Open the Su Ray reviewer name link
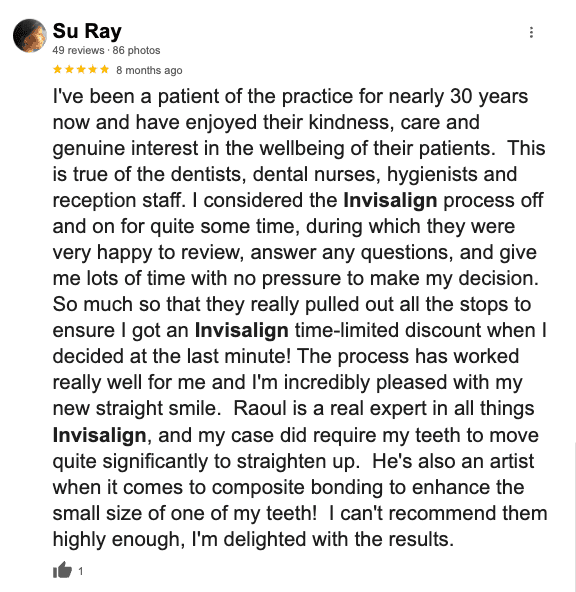576x592 pixels. [87, 31]
